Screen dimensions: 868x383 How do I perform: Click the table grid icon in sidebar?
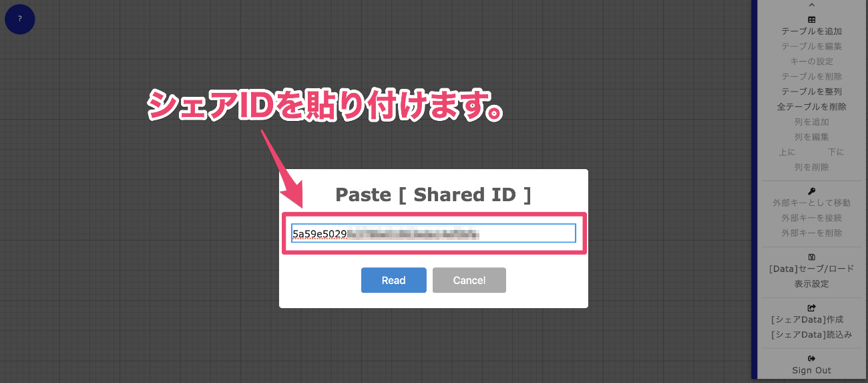click(811, 20)
